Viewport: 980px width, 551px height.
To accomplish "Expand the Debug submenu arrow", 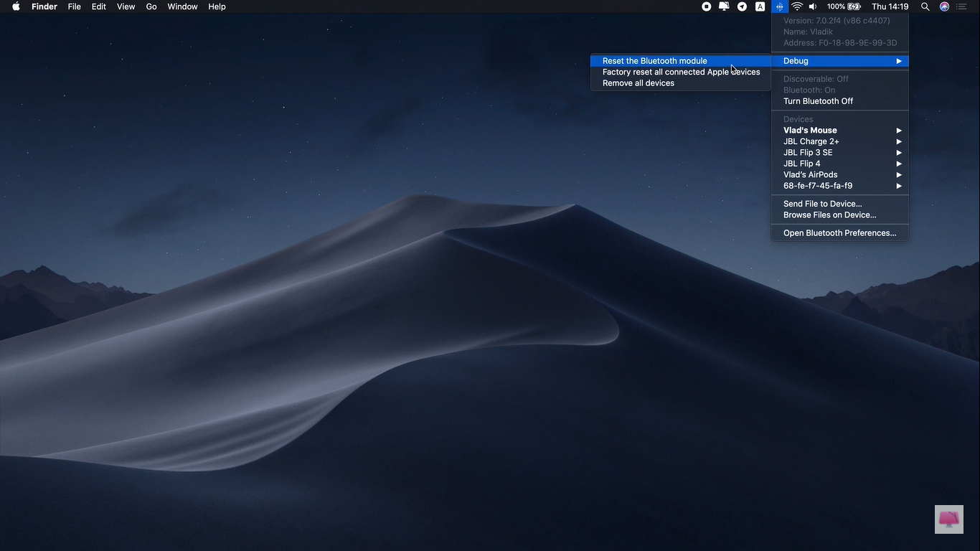I will pyautogui.click(x=899, y=61).
